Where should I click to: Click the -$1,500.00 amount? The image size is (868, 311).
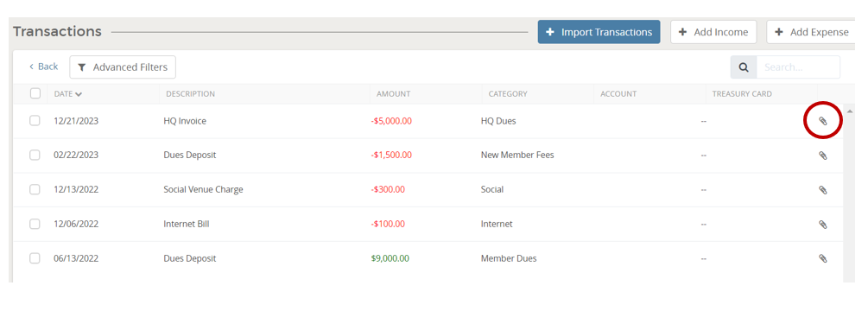(x=391, y=155)
